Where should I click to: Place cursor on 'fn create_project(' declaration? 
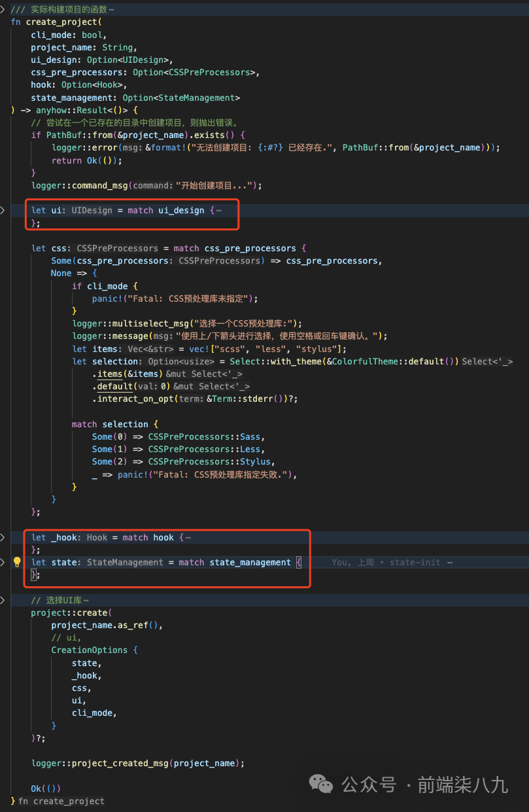coord(56,22)
